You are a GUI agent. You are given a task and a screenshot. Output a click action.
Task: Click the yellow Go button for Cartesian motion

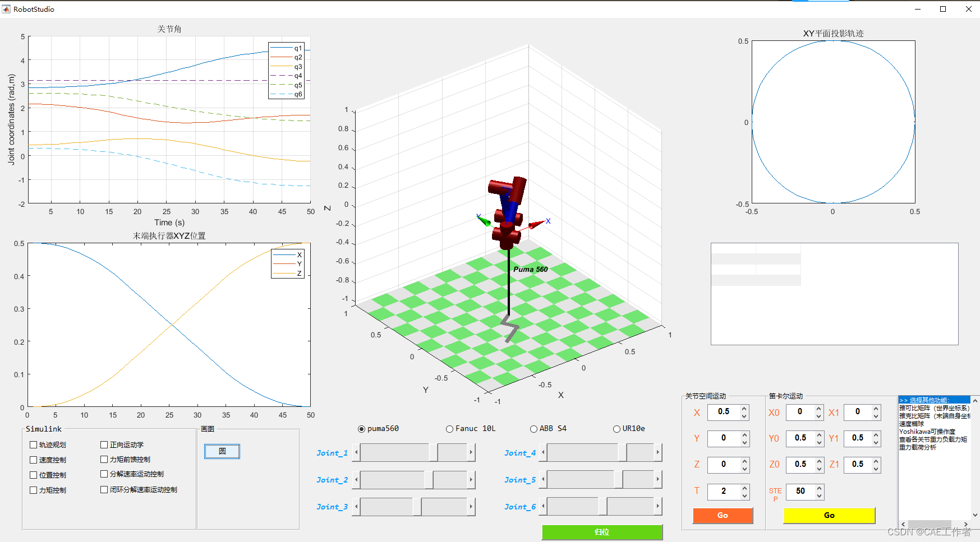click(x=829, y=515)
